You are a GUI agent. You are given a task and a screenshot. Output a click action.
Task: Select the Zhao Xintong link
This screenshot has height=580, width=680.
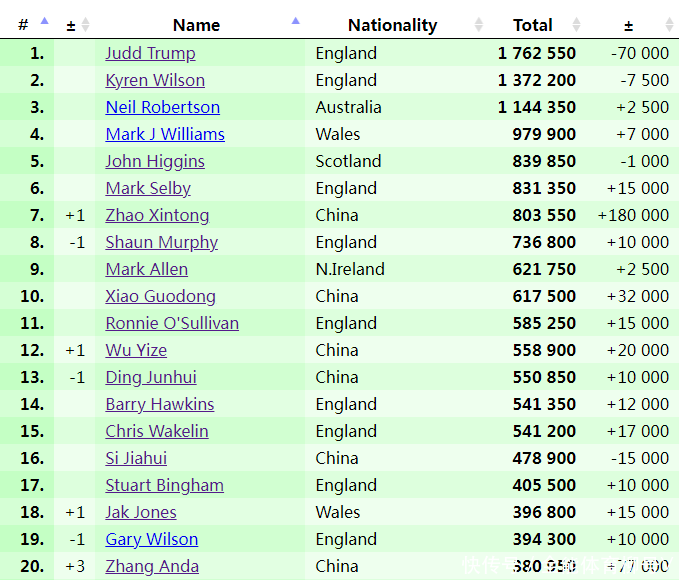(157, 215)
